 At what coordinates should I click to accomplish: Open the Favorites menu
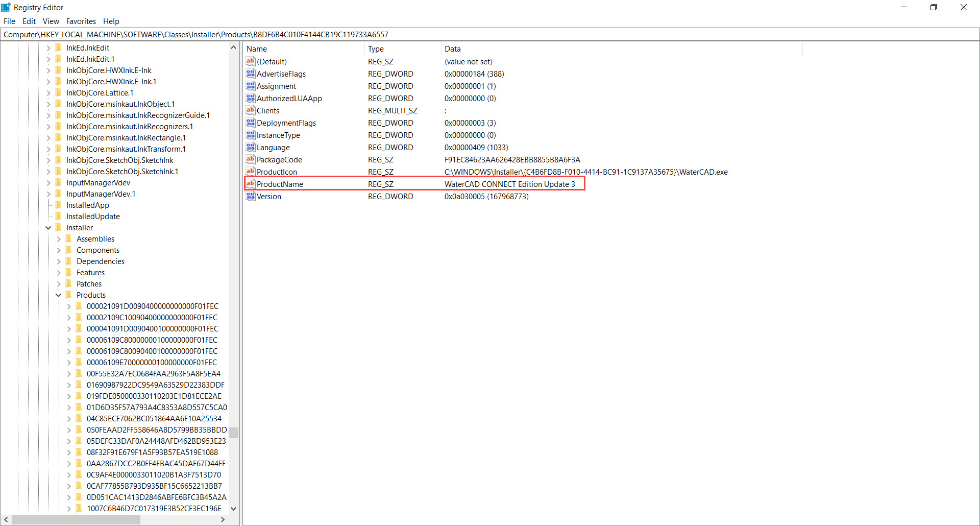[81, 21]
